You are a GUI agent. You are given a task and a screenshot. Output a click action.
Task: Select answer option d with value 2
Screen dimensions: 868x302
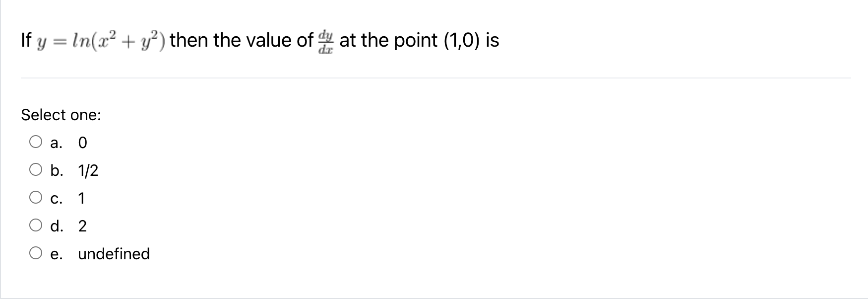(36, 226)
